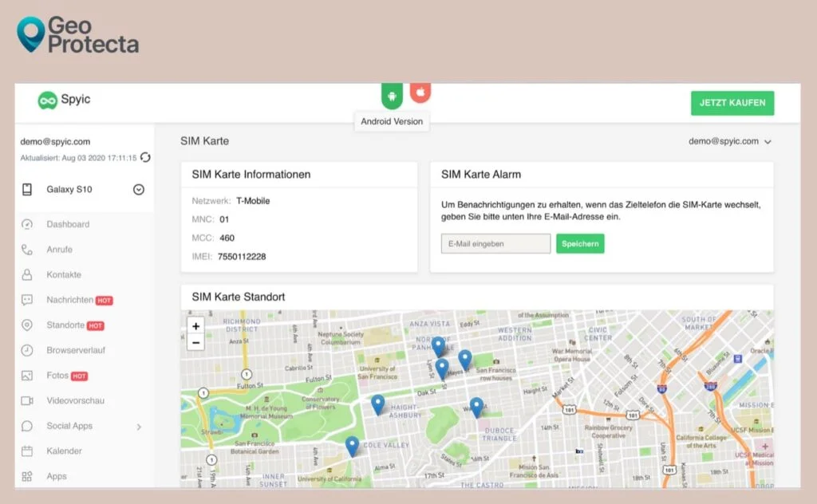Click the Social Apps speech bubble icon
The width and height of the screenshot is (817, 504).
[27, 426]
